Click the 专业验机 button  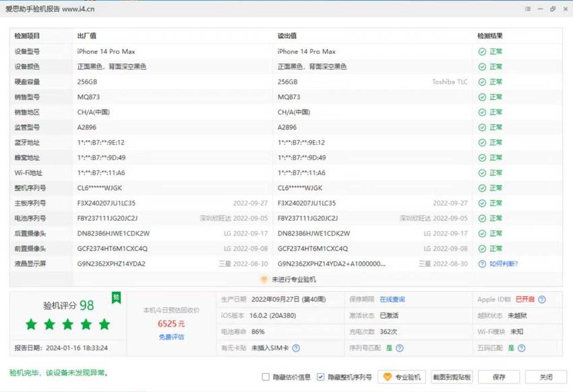pyautogui.click(x=402, y=377)
